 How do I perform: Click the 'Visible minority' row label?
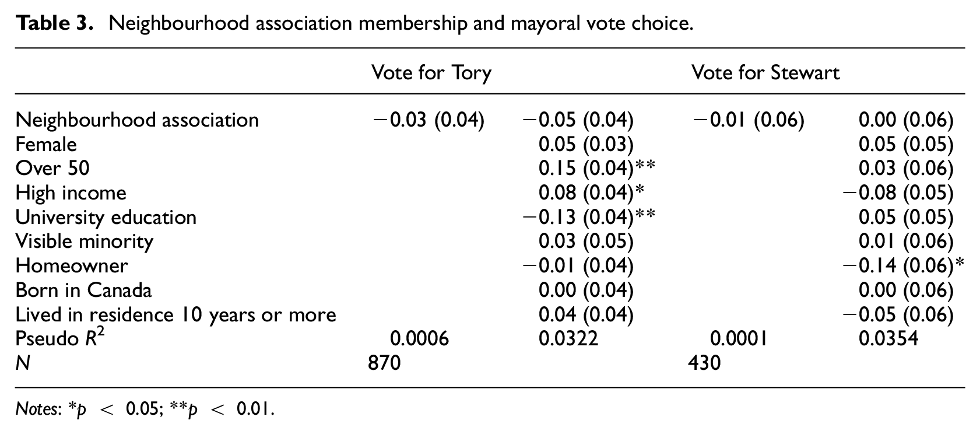tap(84, 241)
